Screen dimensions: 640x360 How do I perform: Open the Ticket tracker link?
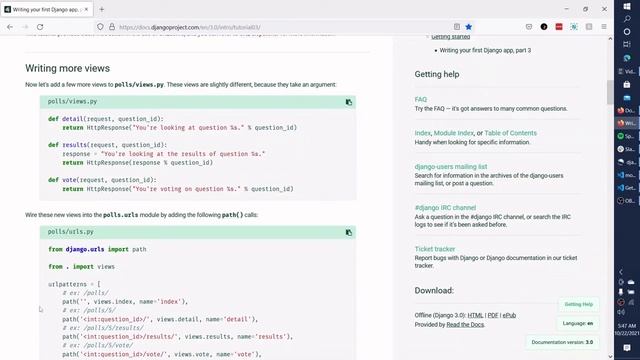(x=435, y=249)
